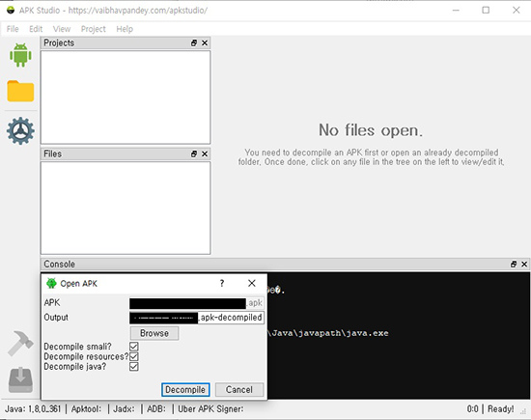Open the File menu
Image resolution: width=531 pixels, height=420 pixels.
[13, 29]
